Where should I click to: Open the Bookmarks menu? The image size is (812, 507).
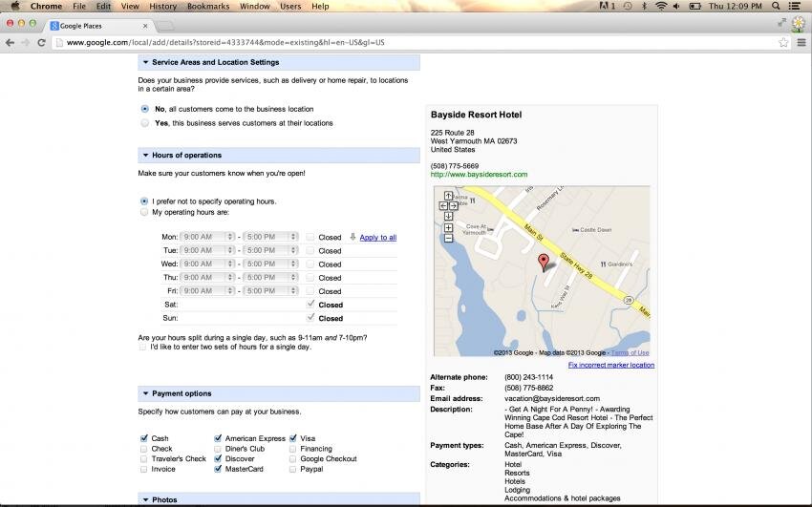coord(208,7)
